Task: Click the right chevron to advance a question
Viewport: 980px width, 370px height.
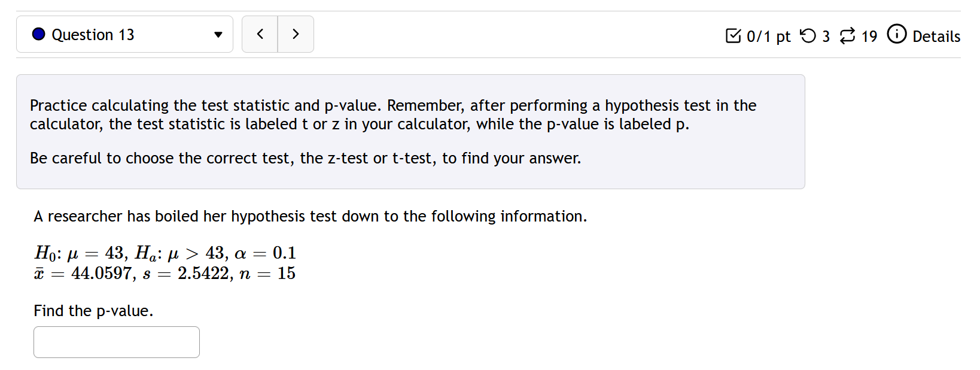Action: (296, 34)
